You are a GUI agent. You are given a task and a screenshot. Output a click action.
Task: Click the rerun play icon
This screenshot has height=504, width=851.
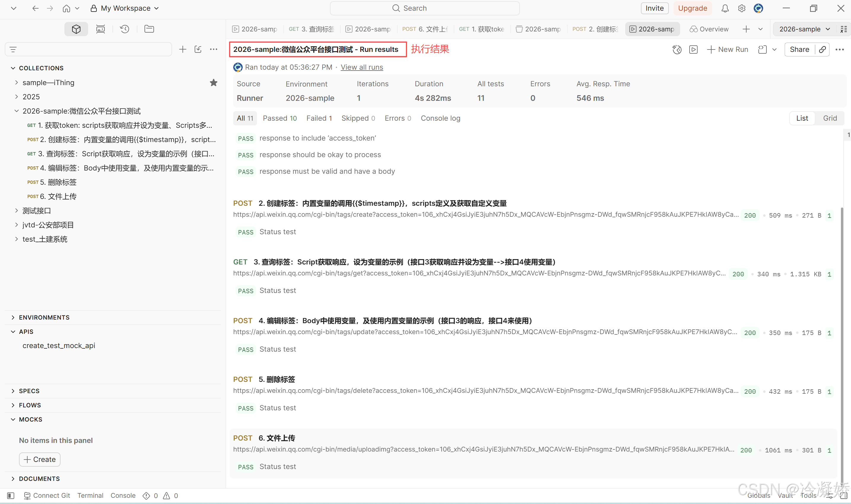coord(693,50)
